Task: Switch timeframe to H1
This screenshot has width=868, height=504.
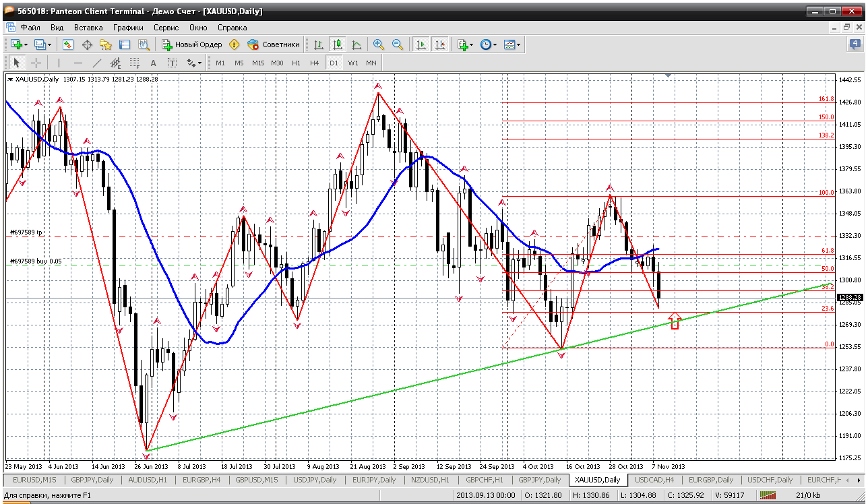Action: coord(296,63)
